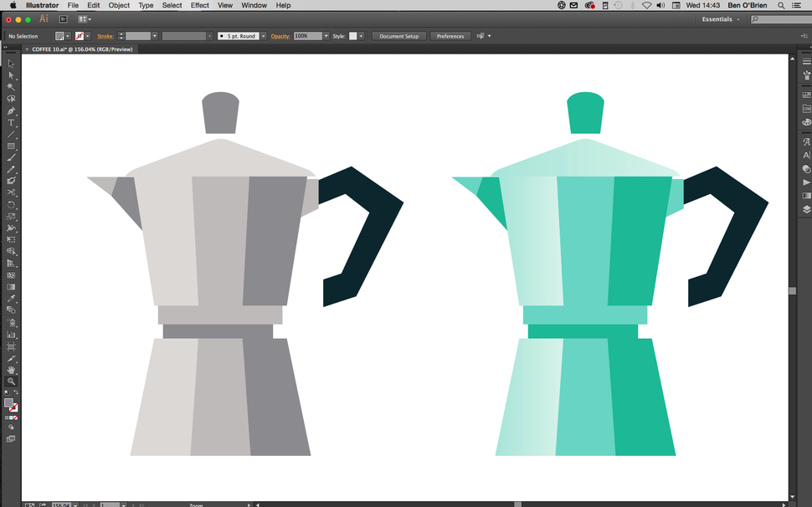Activate the Zoom tool
812x507 pixels.
click(x=11, y=382)
